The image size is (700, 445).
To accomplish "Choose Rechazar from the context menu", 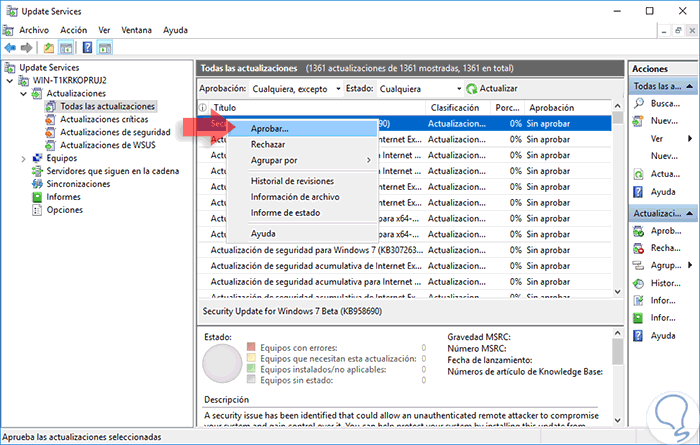I will click(x=302, y=144).
